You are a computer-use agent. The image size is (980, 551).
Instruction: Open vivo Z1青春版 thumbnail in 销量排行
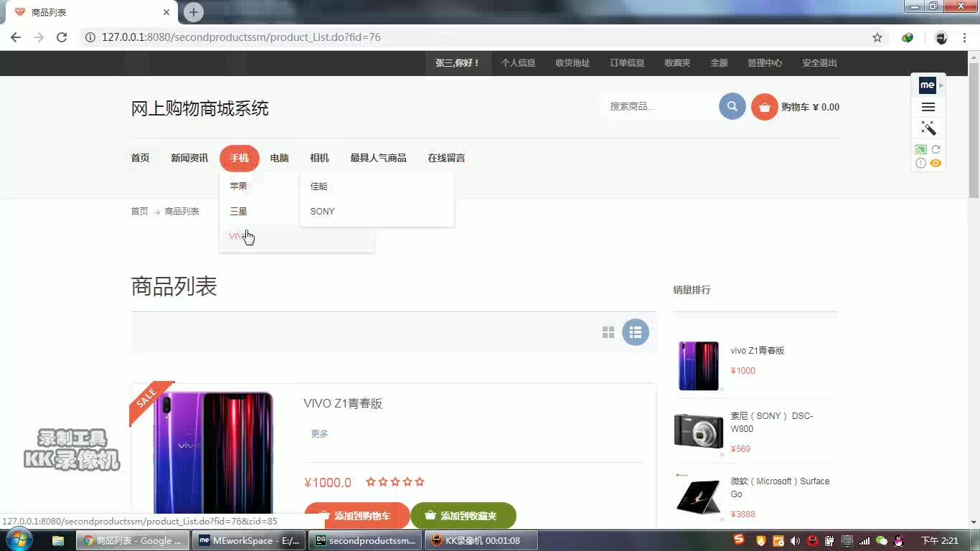(699, 366)
